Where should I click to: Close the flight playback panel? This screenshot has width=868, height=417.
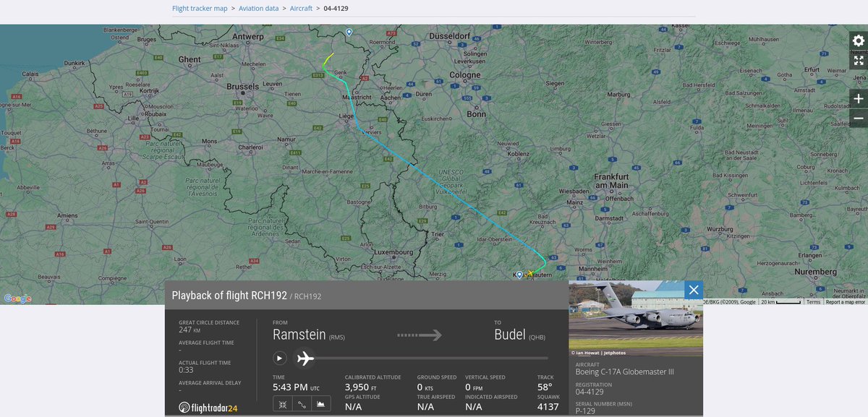pyautogui.click(x=694, y=290)
